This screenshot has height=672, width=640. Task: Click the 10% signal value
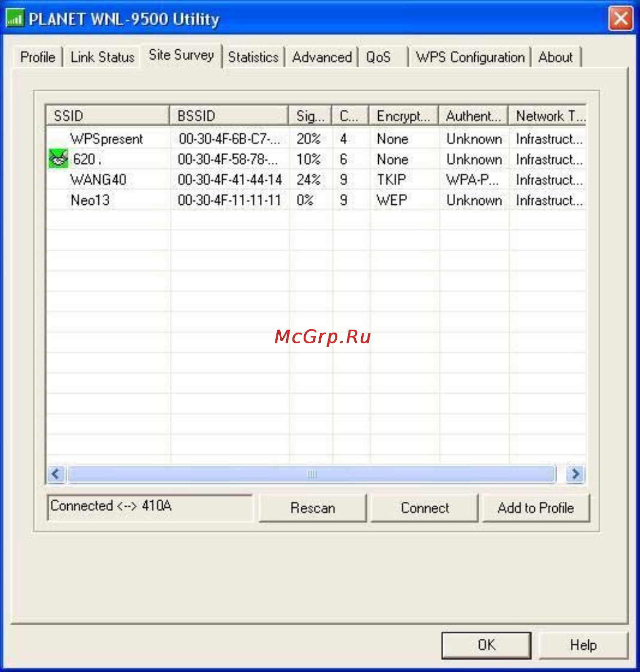pyautogui.click(x=309, y=159)
